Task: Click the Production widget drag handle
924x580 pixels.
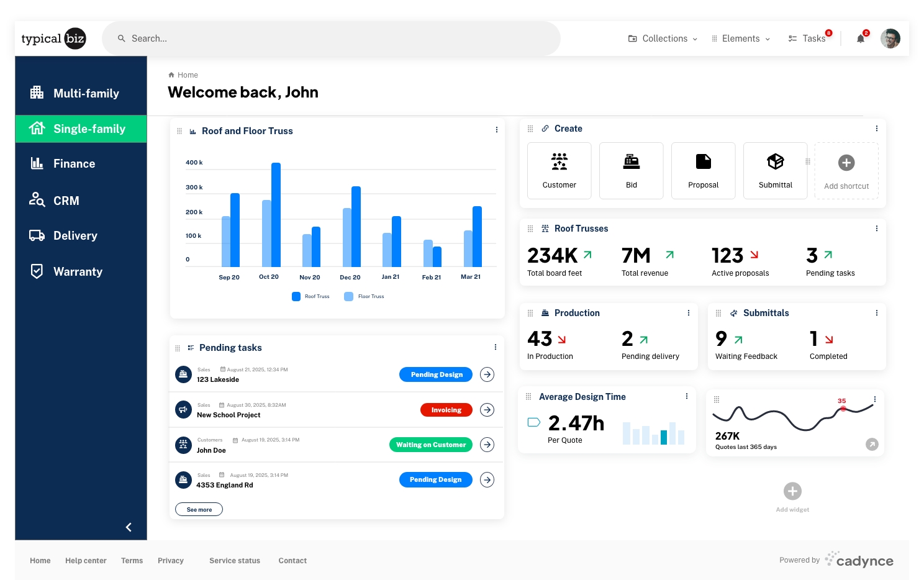Action: (x=530, y=313)
